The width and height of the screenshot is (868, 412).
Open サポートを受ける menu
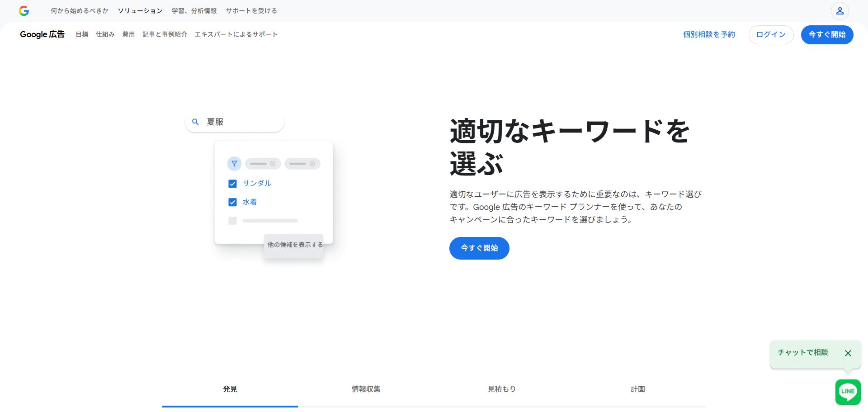point(251,11)
